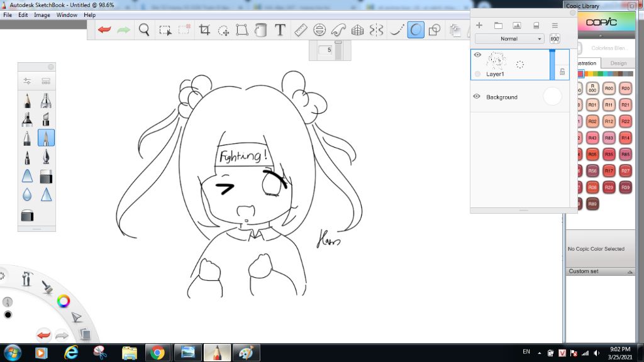Choose the chisel tip marker brush

[46, 119]
